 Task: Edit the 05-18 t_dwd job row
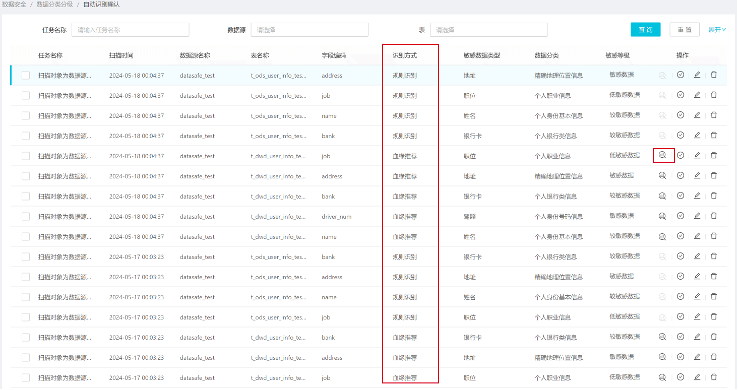[697, 155]
